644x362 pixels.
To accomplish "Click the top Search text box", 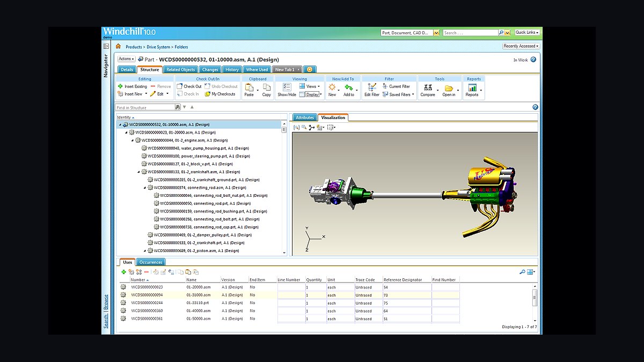I will pyautogui.click(x=470, y=33).
